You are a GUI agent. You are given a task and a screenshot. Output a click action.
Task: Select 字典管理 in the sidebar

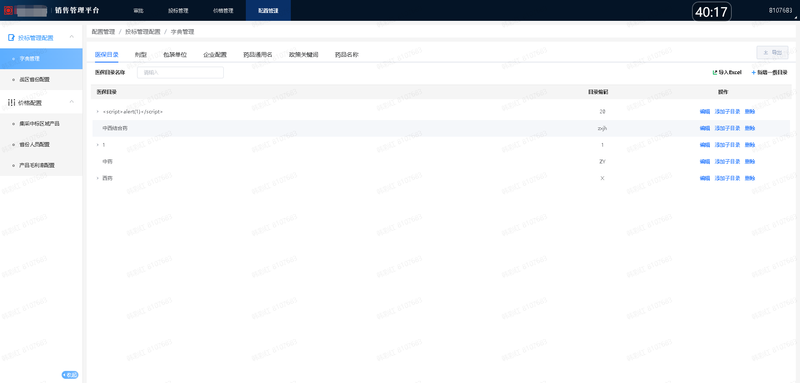[41, 59]
